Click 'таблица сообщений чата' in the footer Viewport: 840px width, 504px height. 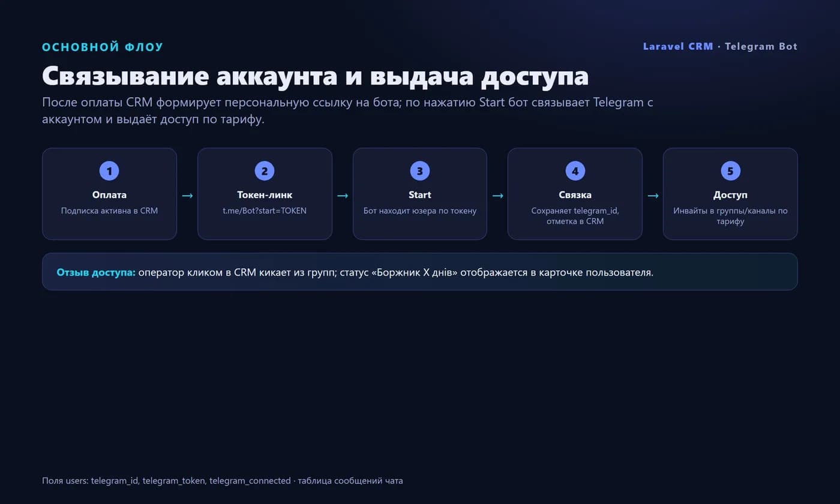coord(350,481)
